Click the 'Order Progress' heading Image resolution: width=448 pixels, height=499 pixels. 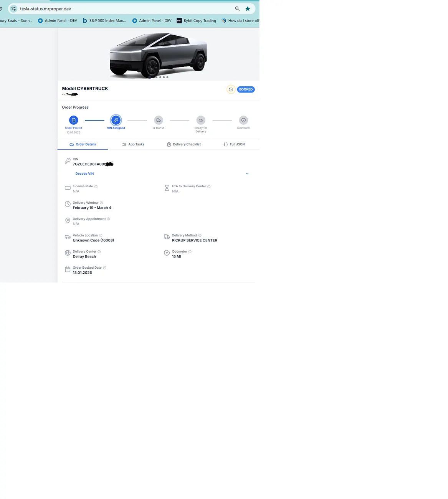click(x=75, y=107)
